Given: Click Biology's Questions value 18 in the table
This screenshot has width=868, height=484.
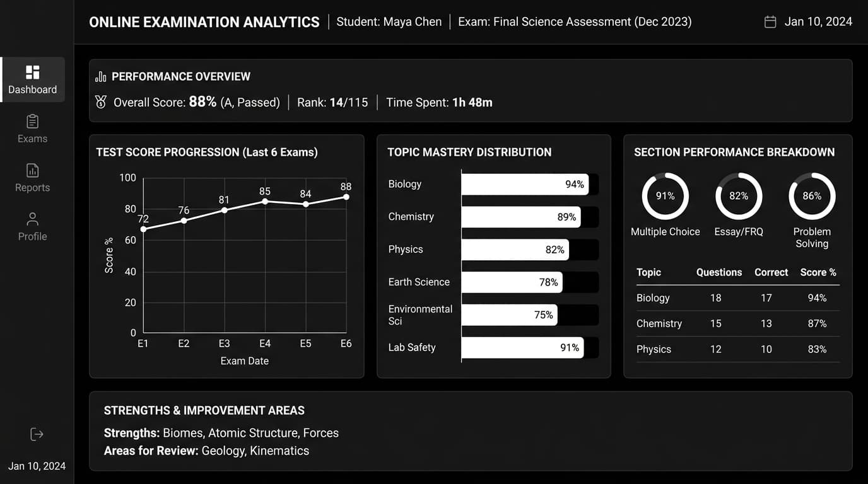Looking at the screenshot, I should [x=715, y=298].
